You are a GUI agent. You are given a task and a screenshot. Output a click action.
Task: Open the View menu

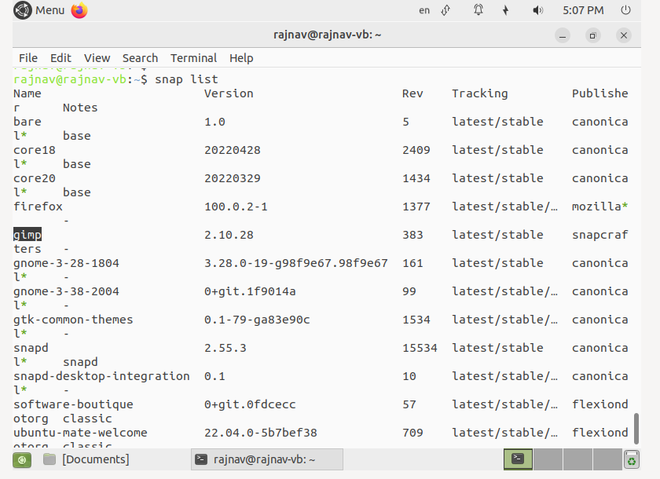(97, 58)
